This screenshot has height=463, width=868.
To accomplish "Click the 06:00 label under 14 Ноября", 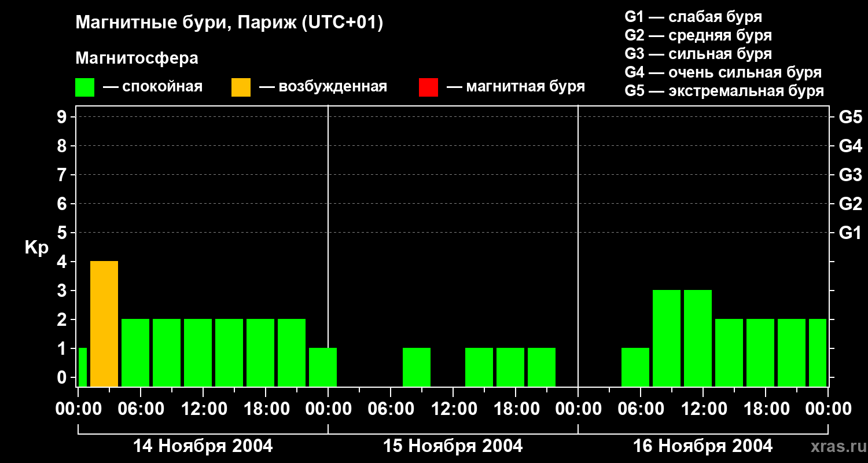I will (x=141, y=409).
